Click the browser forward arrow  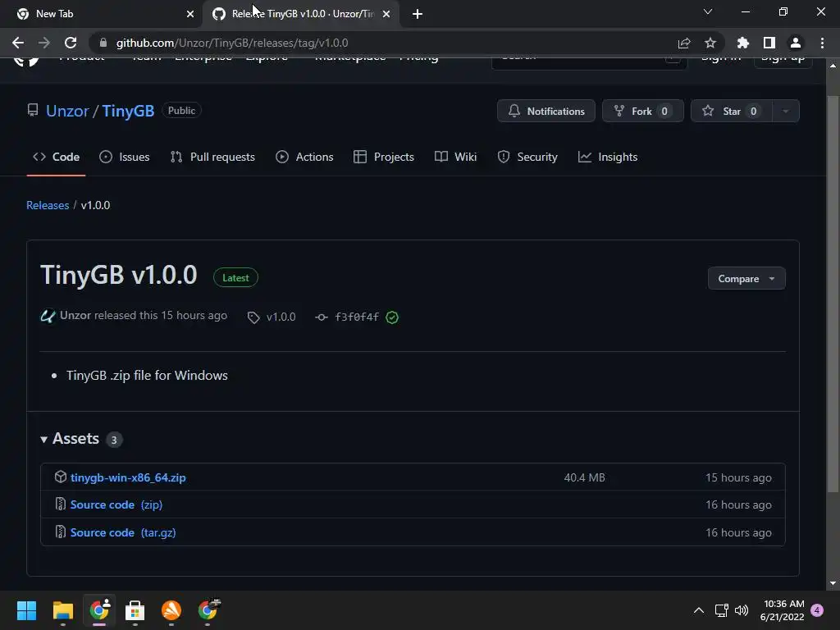[44, 43]
